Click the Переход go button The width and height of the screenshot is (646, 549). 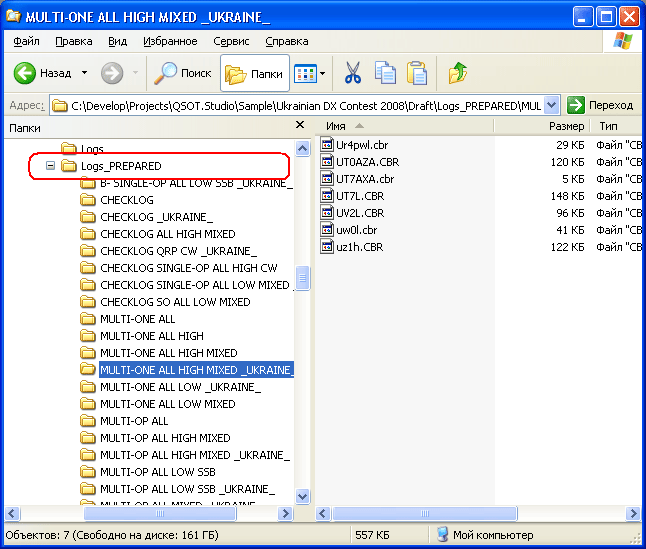coord(600,105)
